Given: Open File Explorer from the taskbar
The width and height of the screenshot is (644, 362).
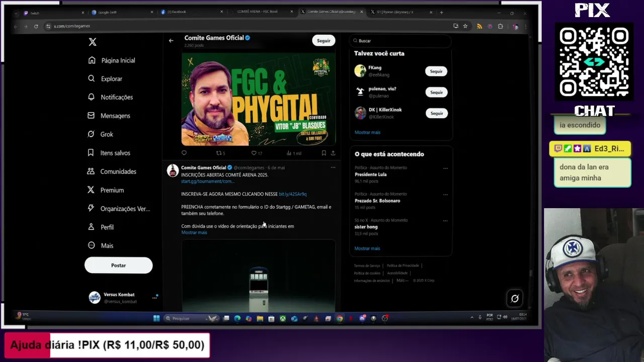Looking at the screenshot, I should coord(260,318).
